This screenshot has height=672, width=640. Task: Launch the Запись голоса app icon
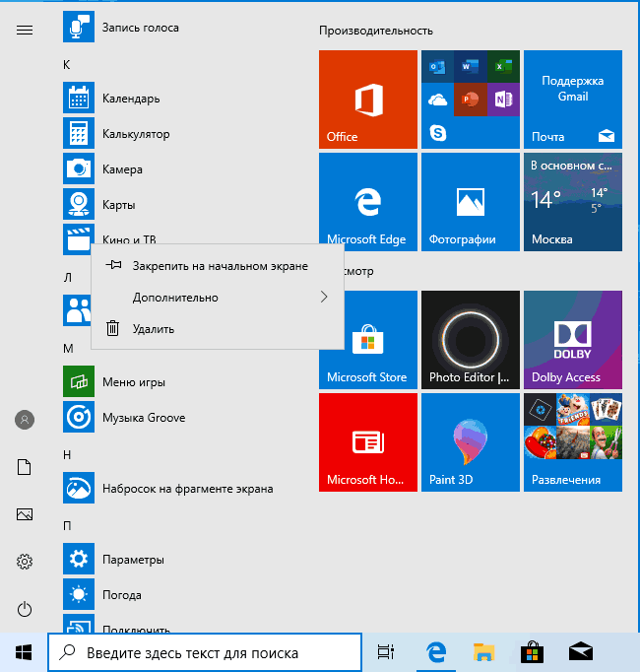point(79,27)
